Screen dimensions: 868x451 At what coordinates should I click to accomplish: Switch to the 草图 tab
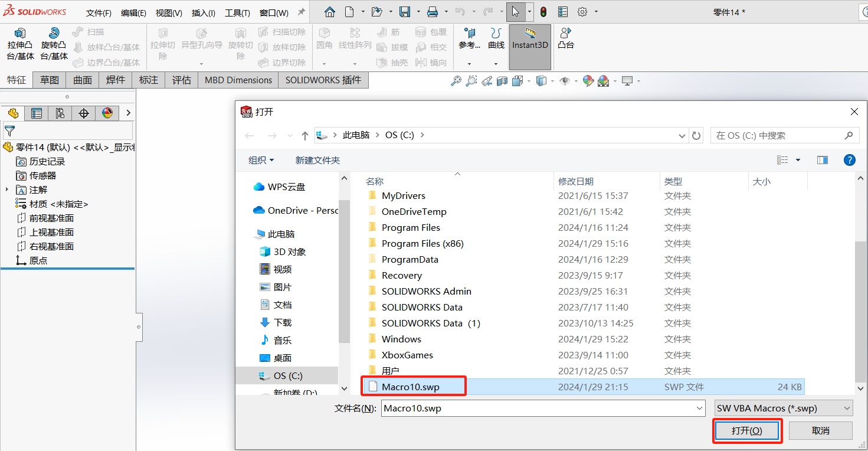point(49,80)
